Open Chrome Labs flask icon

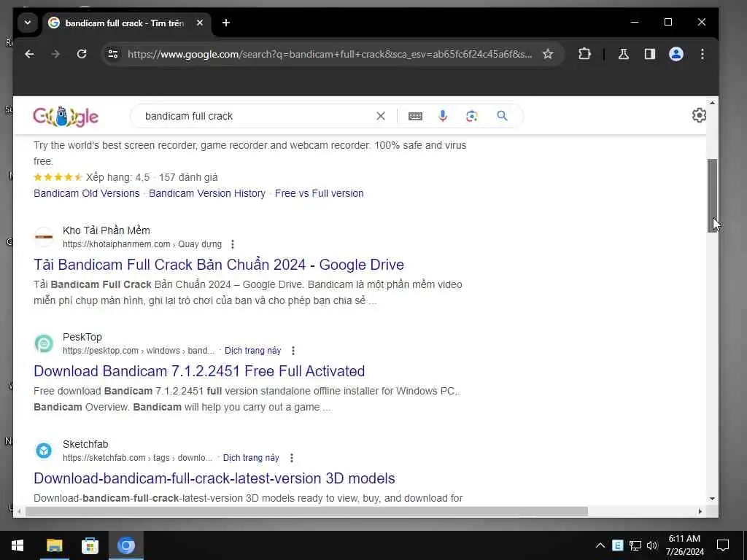tap(623, 54)
